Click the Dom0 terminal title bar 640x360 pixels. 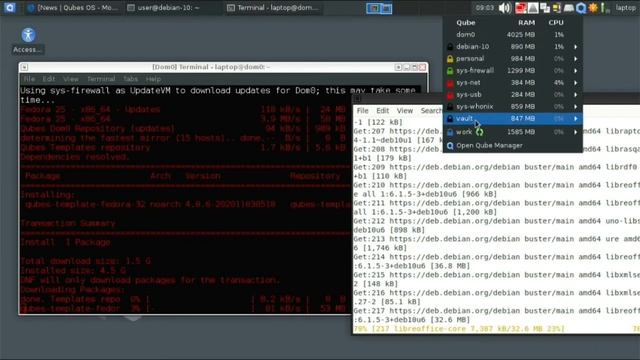click(211, 67)
